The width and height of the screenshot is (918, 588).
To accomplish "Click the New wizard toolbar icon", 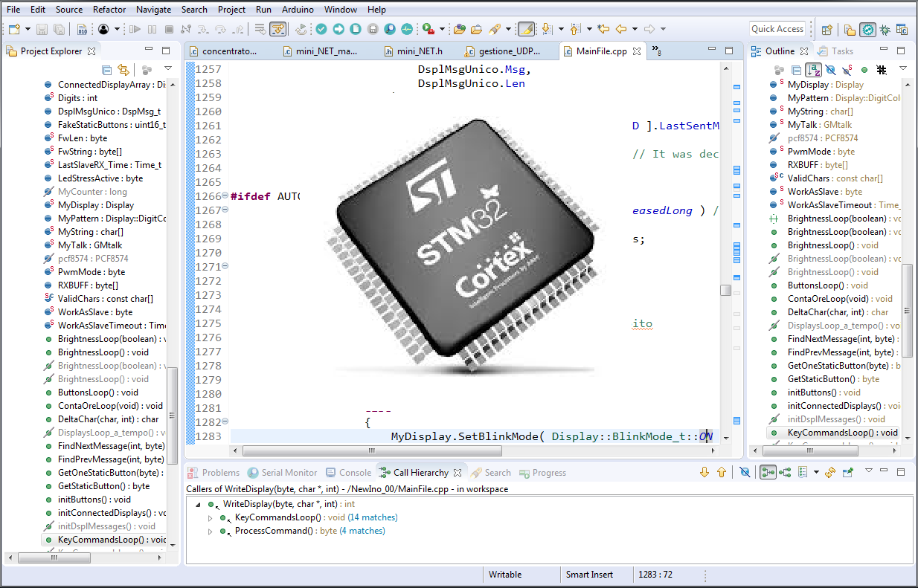I will (x=14, y=29).
